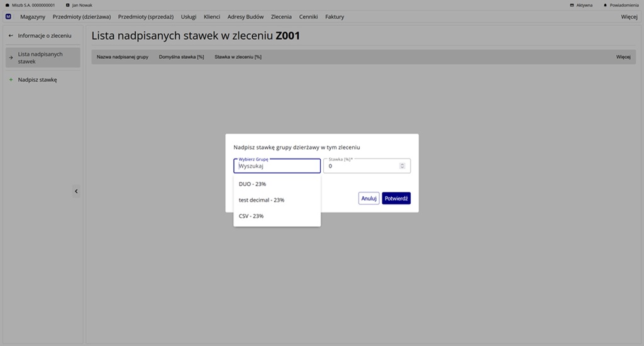Adjust the Stawka [%] stepper arrows

(402, 166)
